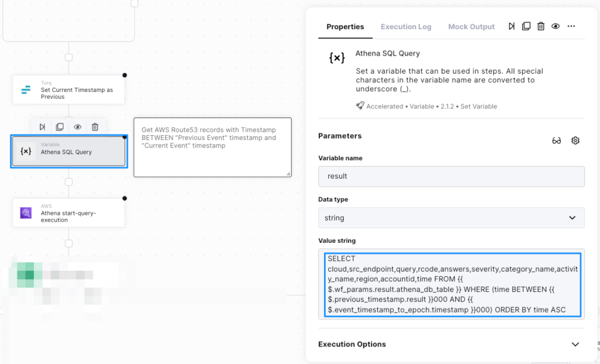Toggle eye icon in Properties panel header

coord(555,26)
